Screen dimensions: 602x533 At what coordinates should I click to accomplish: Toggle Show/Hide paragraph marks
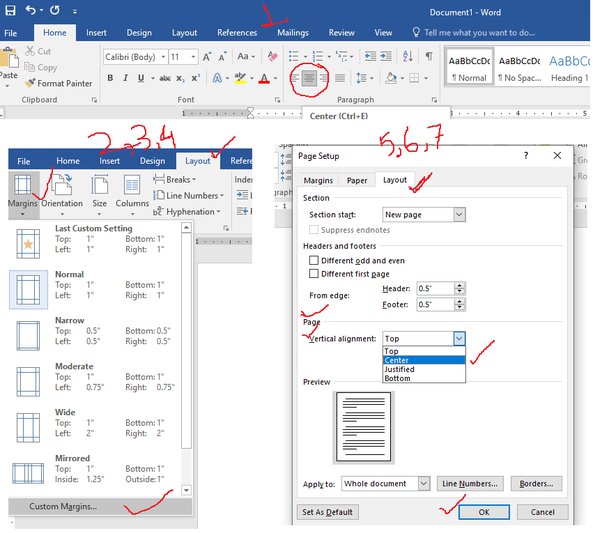pyautogui.click(x=429, y=56)
